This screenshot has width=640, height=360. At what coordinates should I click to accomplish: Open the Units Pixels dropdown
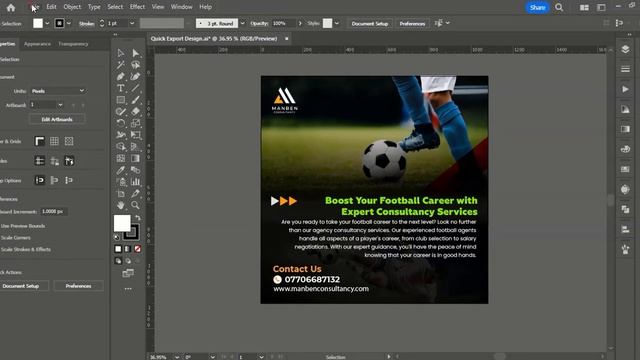point(58,91)
